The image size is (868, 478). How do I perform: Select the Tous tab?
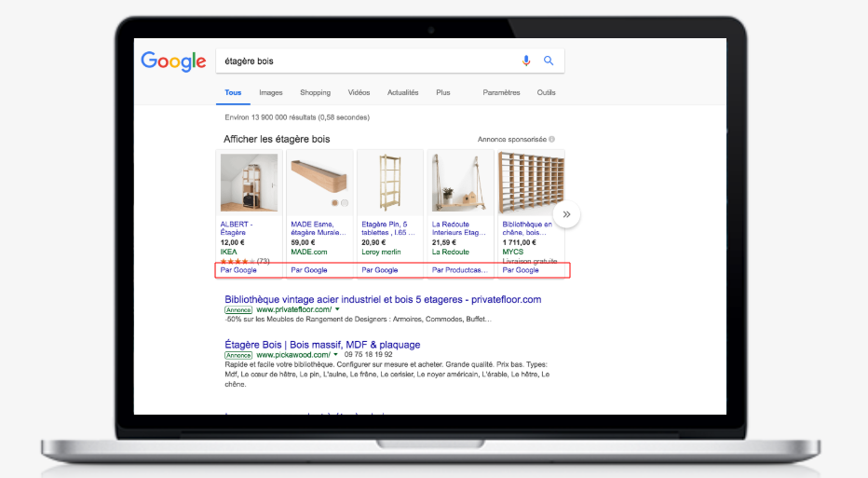click(233, 92)
